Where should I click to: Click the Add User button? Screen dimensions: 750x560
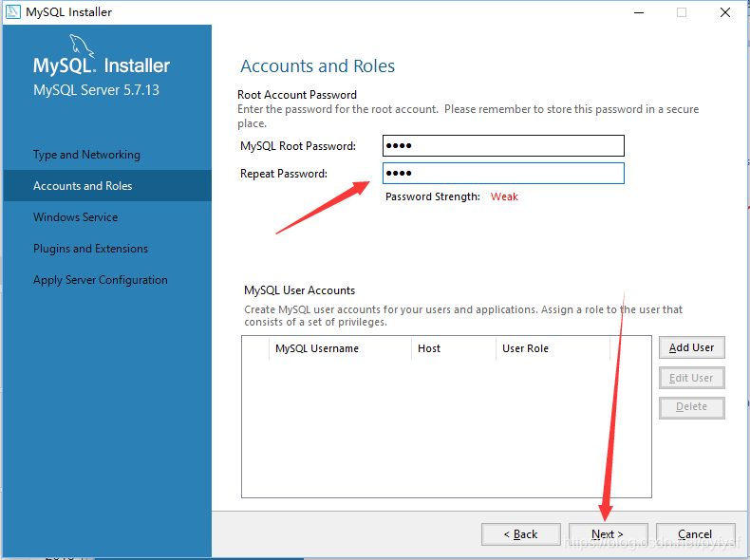point(692,347)
